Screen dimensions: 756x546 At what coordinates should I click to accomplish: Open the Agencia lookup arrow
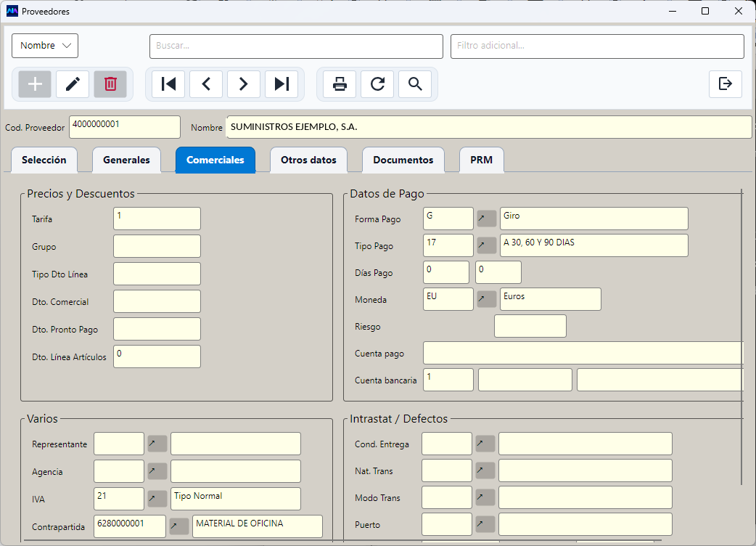157,471
